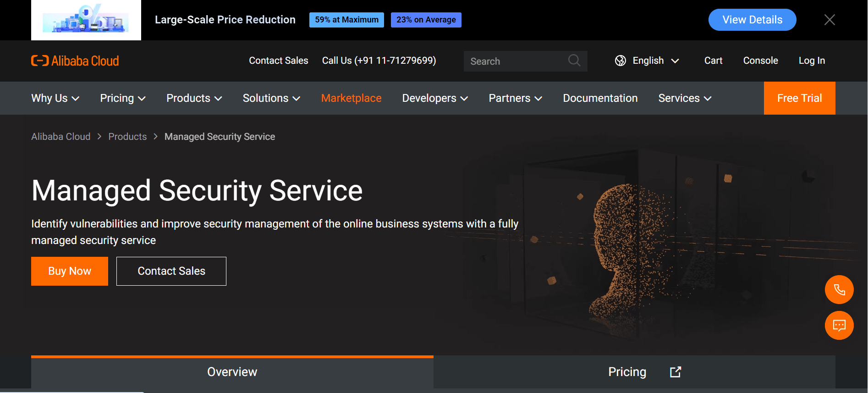868x393 pixels.
Task: Click the Free Trial button
Action: coord(800,98)
